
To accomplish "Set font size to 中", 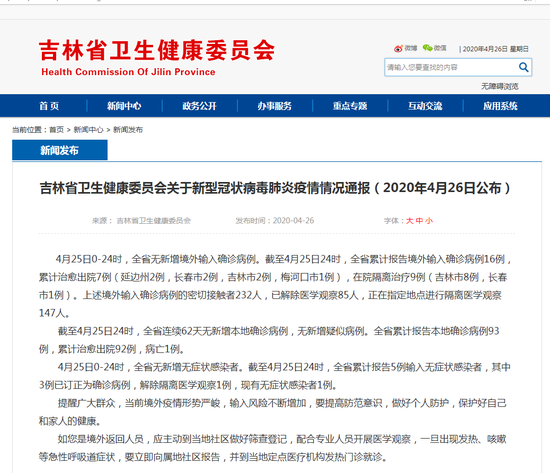I will 419,221.
